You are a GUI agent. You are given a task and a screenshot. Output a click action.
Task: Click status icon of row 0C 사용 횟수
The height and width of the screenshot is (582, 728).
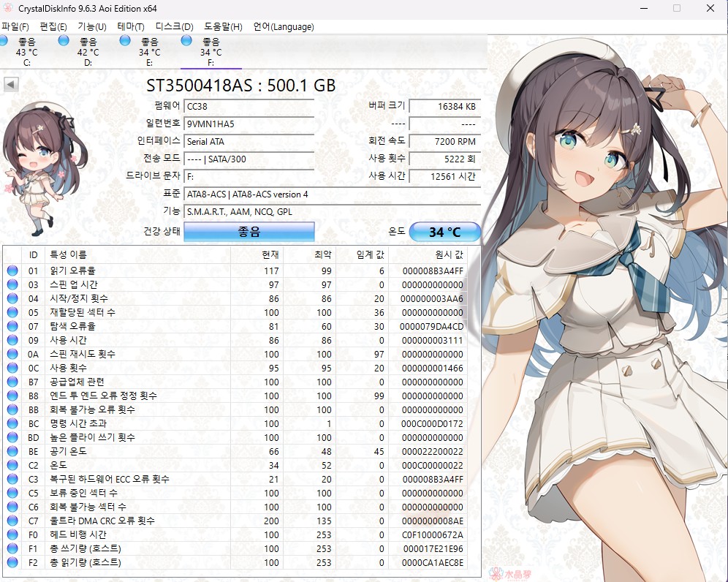(x=12, y=368)
